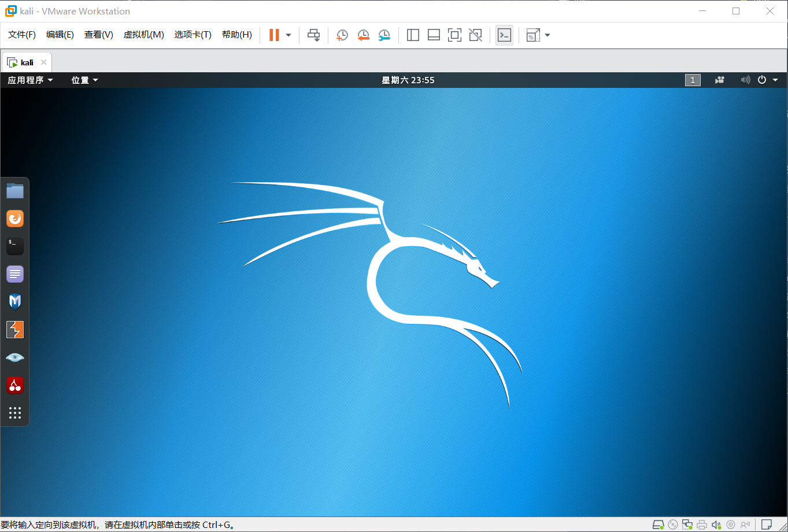The image size is (788, 532).
Task: Toggle Unity mode icon
Action: [475, 35]
